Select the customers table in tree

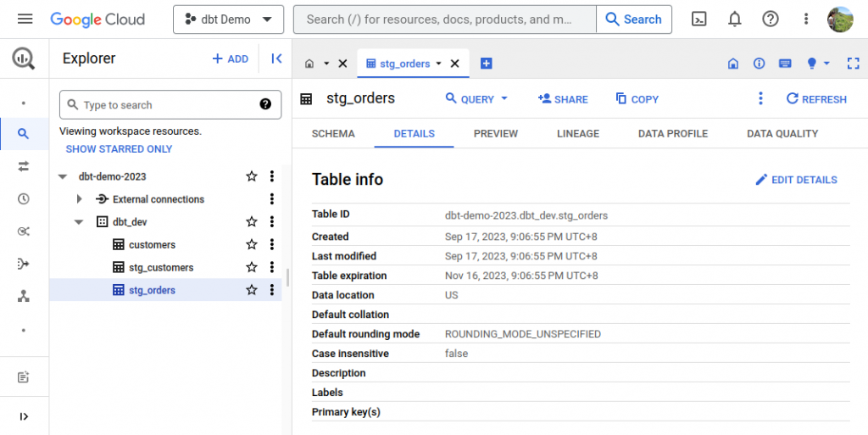coord(153,244)
